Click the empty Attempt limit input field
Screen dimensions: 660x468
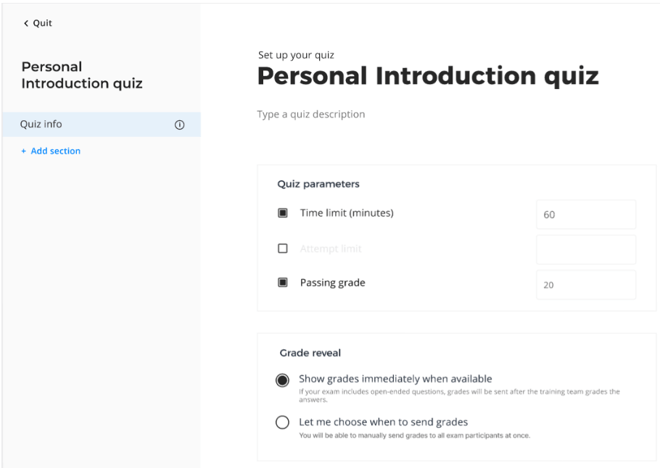pyautogui.click(x=586, y=250)
